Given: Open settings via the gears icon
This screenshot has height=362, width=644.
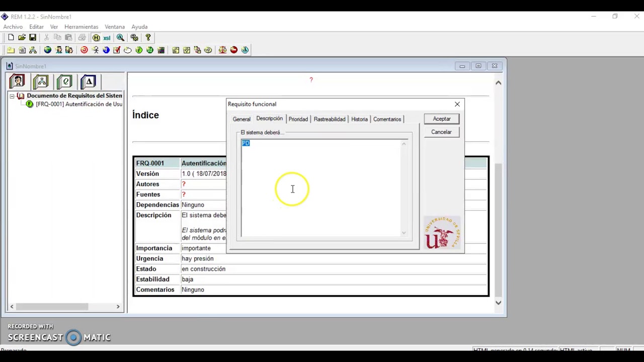Looking at the screenshot, I should [134, 38].
